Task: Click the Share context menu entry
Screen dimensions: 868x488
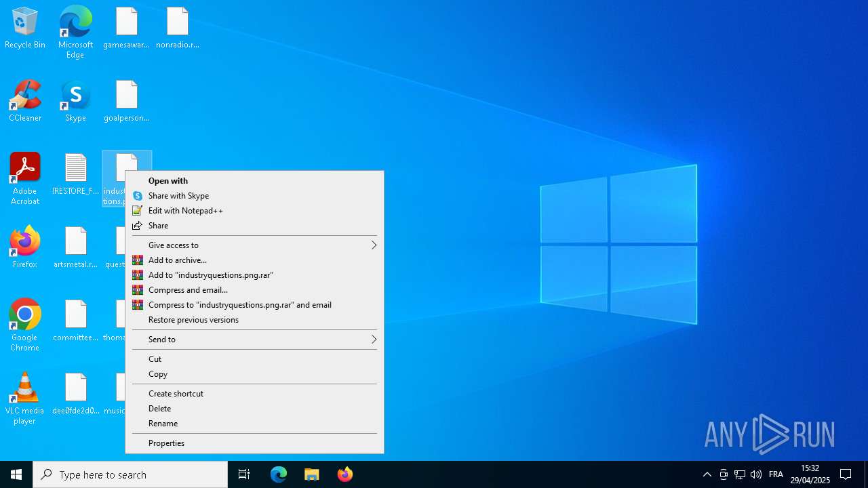Action: click(254, 226)
